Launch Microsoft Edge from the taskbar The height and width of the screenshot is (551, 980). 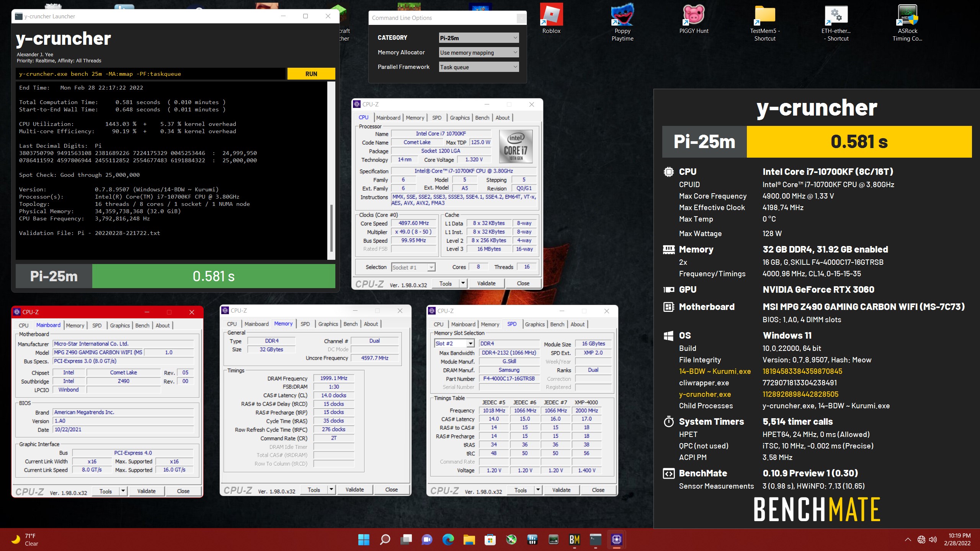click(448, 540)
